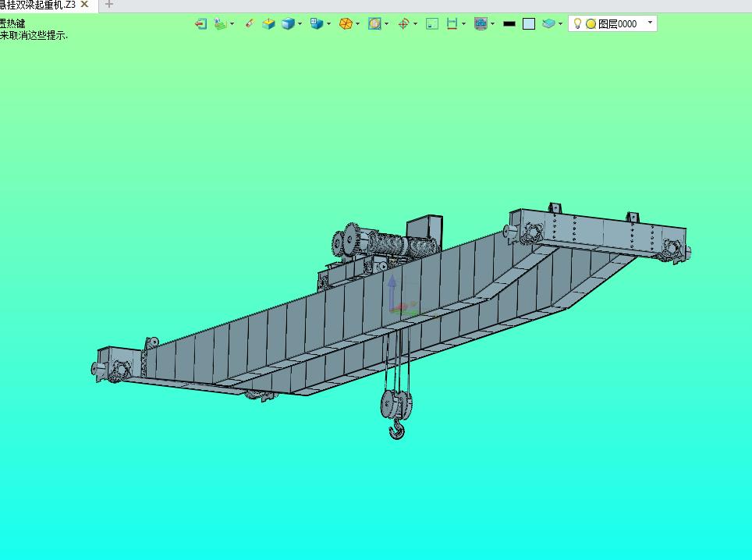
Task: Click the framed info display icon
Action: coord(374,23)
